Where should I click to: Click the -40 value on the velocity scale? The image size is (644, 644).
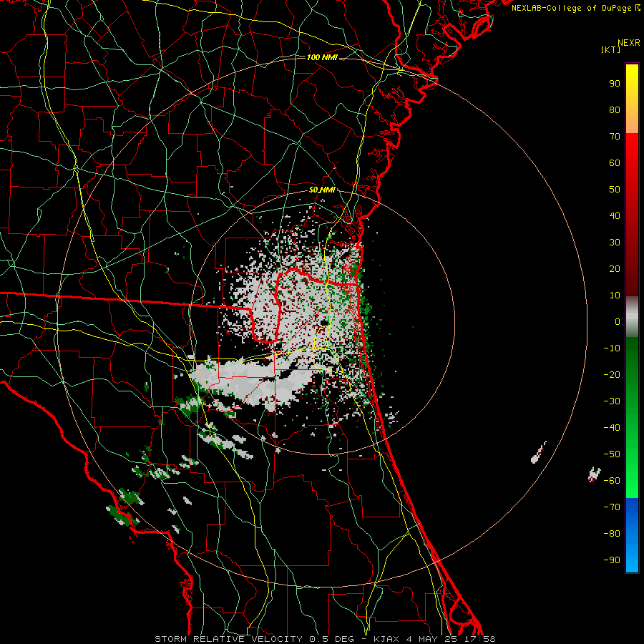click(612, 428)
